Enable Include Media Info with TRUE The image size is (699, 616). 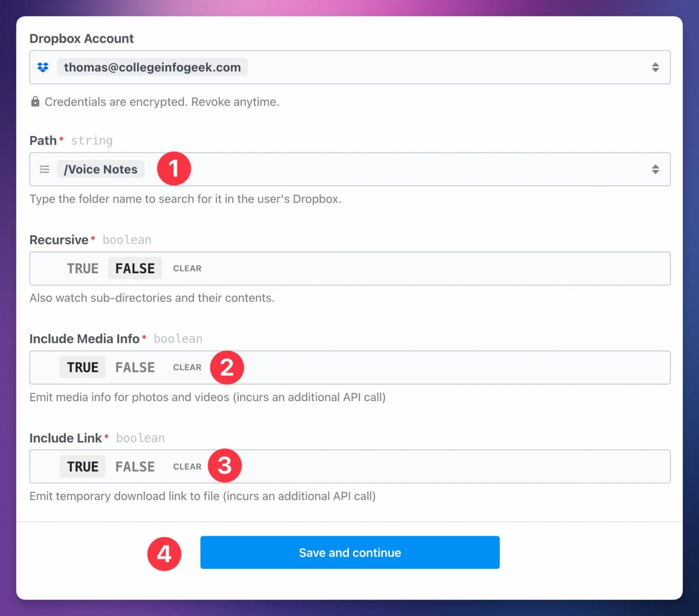(82, 367)
